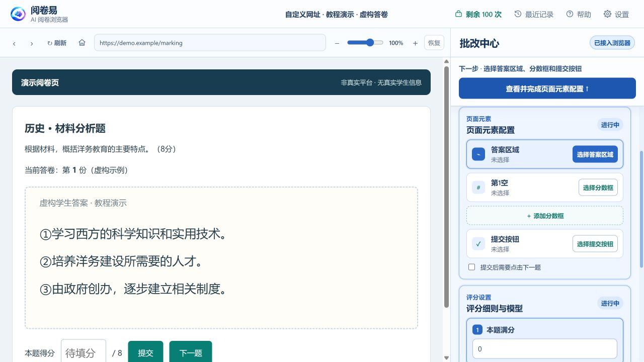644x362 pixels.
Task: Go forward with the browser forward arrow
Action: (32, 43)
